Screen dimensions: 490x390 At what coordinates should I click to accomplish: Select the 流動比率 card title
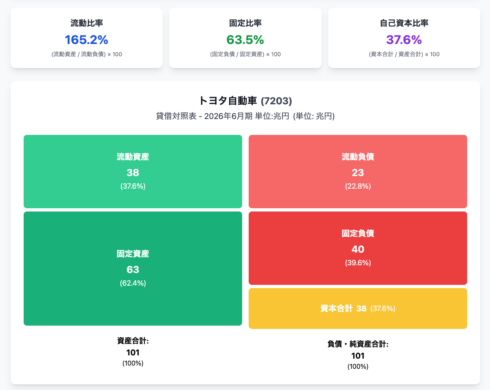click(87, 23)
